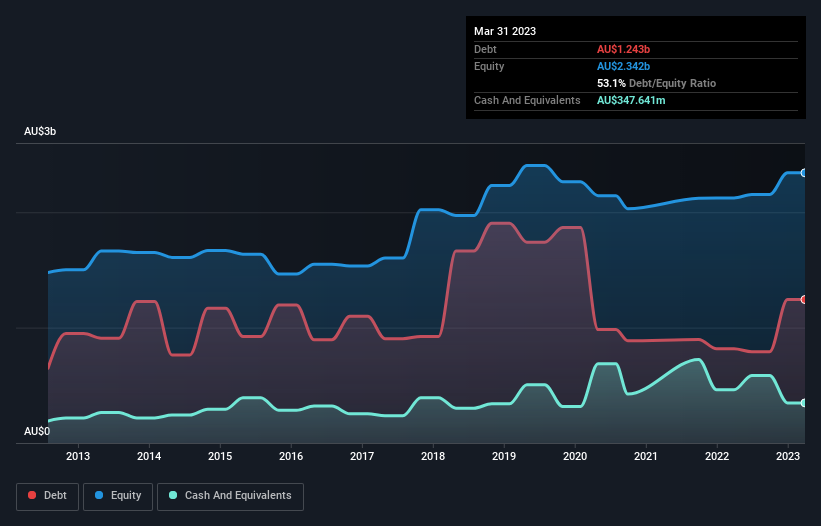821x526 pixels.
Task: Toggle the Equity legend button
Action: coord(118,496)
